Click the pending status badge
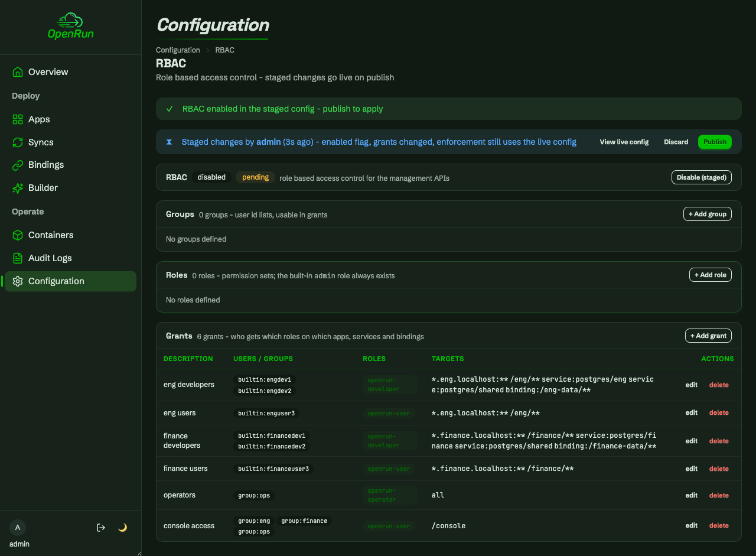Screen dimensions: 756x556 click(255, 177)
